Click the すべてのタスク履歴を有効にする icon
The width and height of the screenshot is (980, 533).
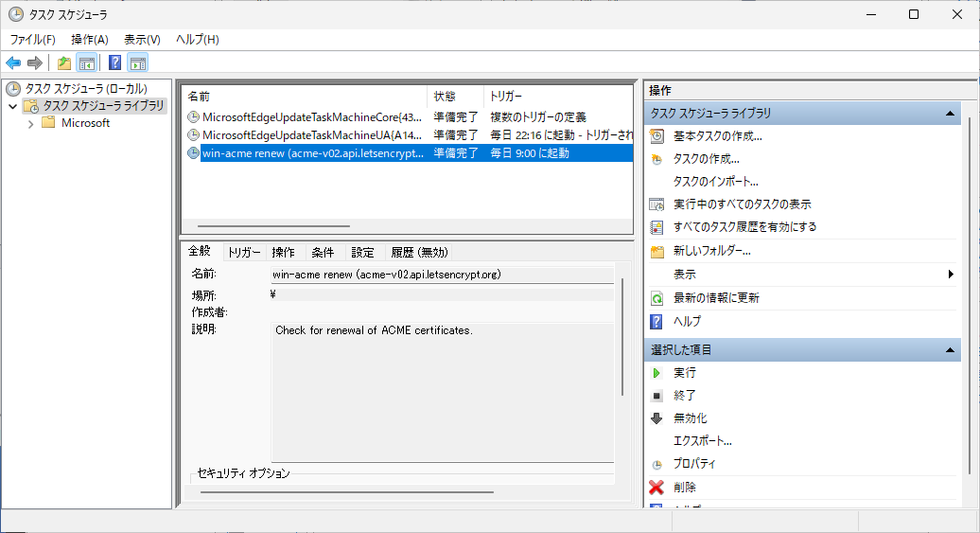click(x=656, y=227)
